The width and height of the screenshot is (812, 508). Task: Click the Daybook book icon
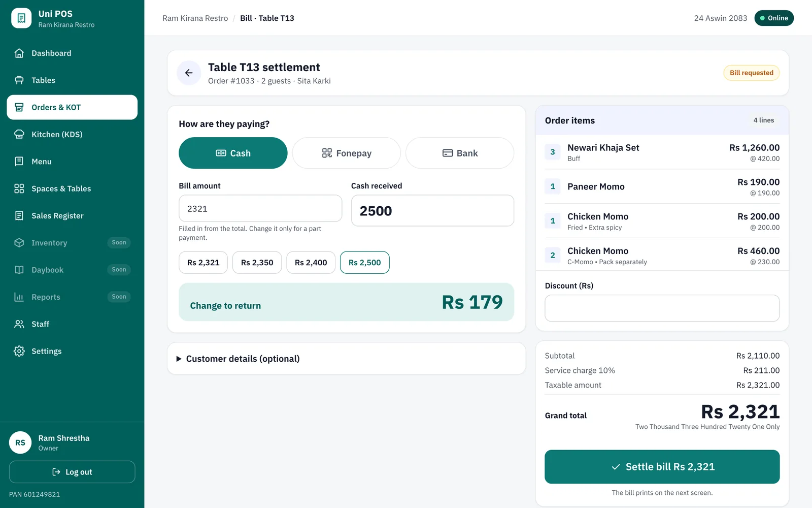coord(19,270)
